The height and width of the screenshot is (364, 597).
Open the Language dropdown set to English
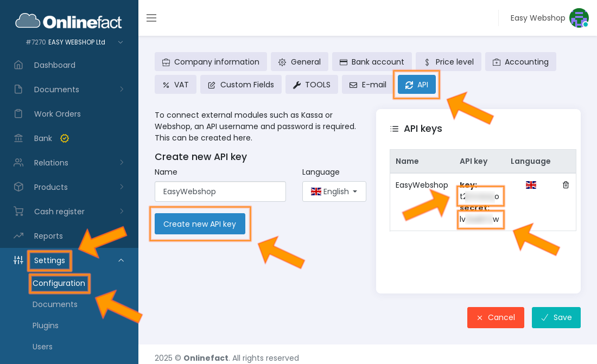tap(334, 191)
